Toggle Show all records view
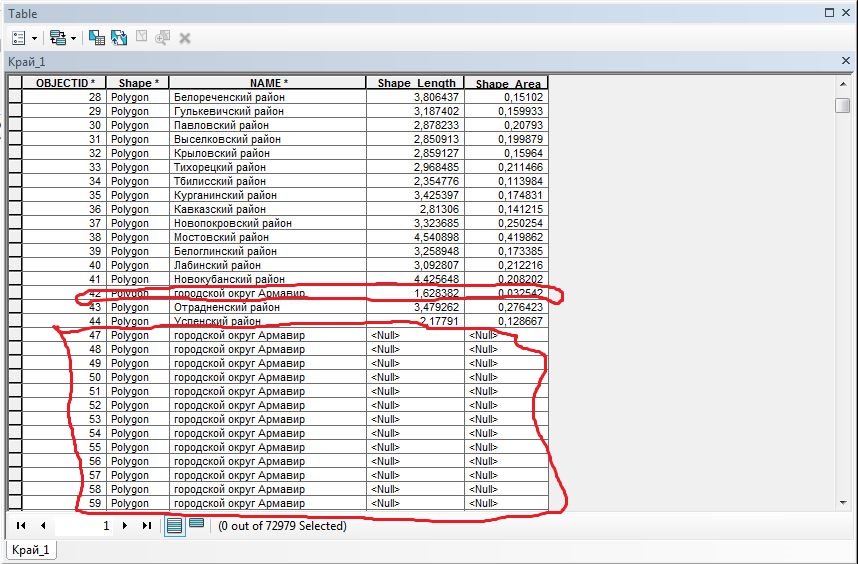 [174, 525]
